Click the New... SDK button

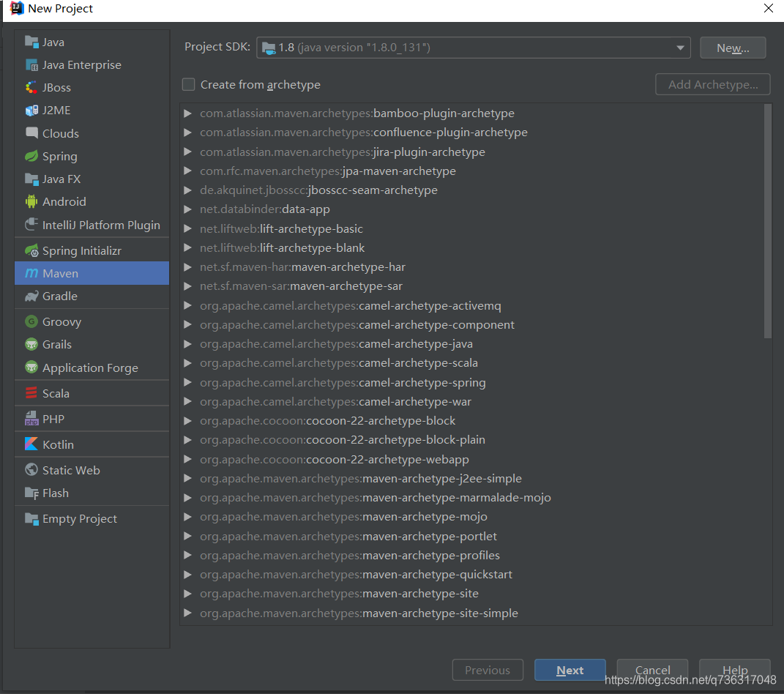click(733, 48)
